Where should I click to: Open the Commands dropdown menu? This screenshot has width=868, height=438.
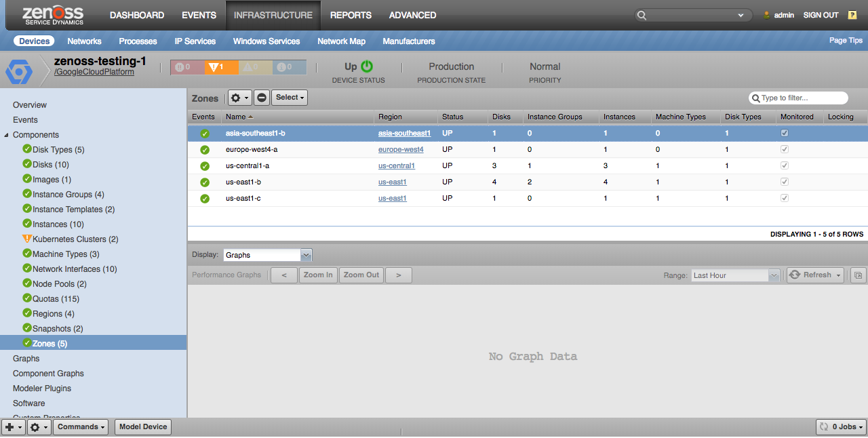tap(81, 427)
